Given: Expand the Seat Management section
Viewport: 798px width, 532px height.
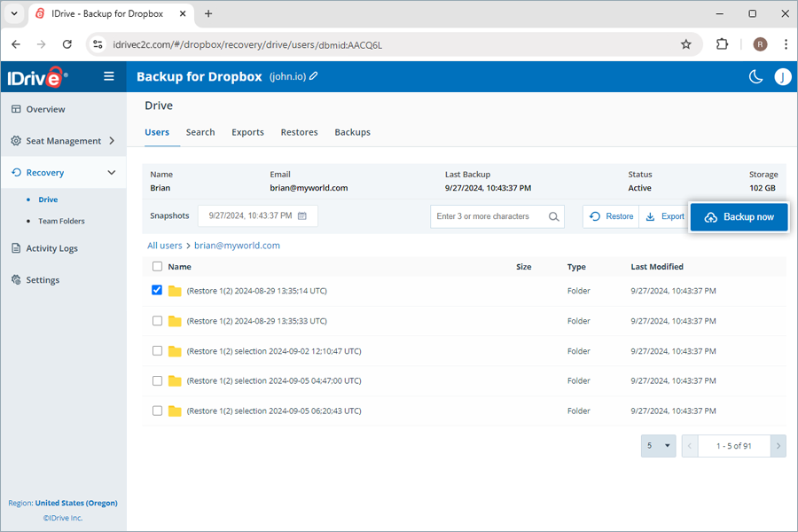Looking at the screenshot, I should [111, 140].
